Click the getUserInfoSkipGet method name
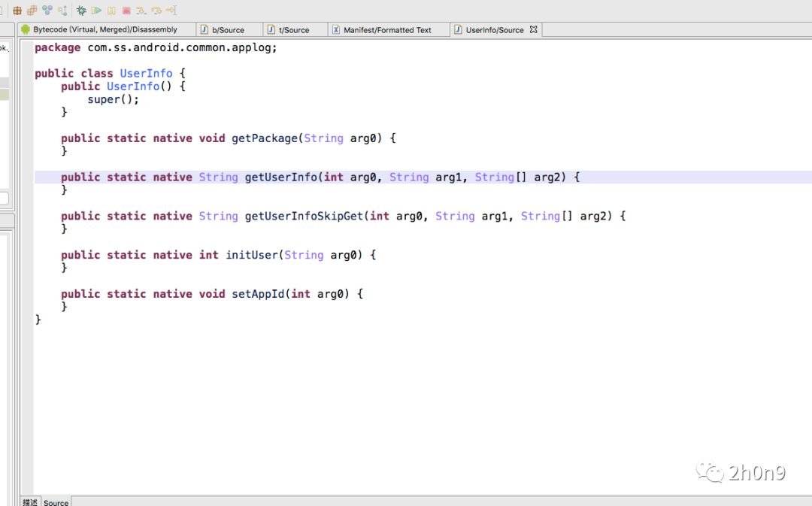812x506 pixels. pos(304,216)
